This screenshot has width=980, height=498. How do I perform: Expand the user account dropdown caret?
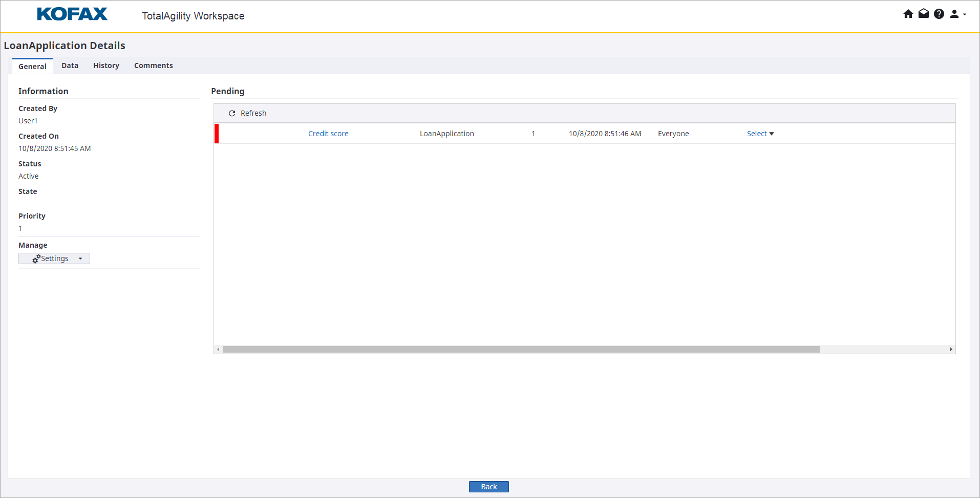pos(965,14)
